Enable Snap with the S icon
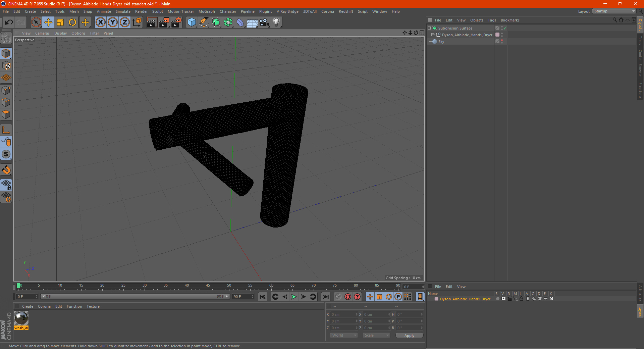Screen dimensions: 644x349 click(6, 154)
